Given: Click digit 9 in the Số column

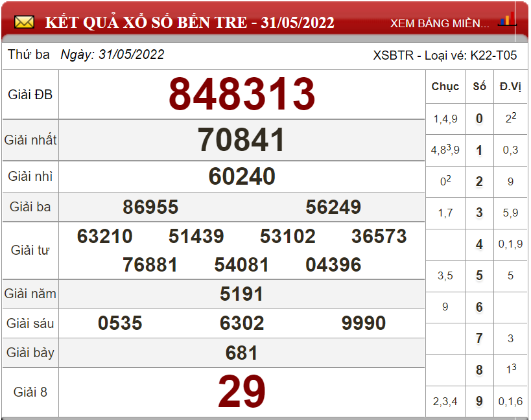Looking at the screenshot, I should (x=479, y=401).
